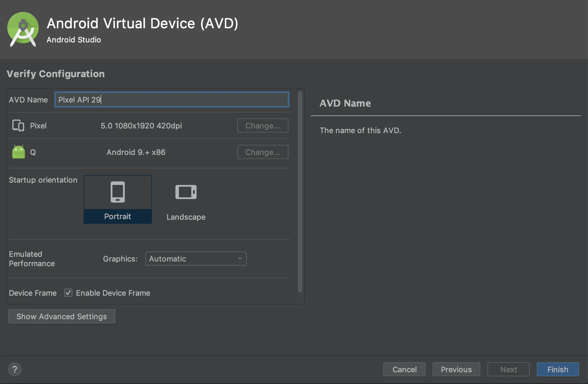Focus the AVD Name text field
This screenshot has width=588, height=384.
[172, 100]
